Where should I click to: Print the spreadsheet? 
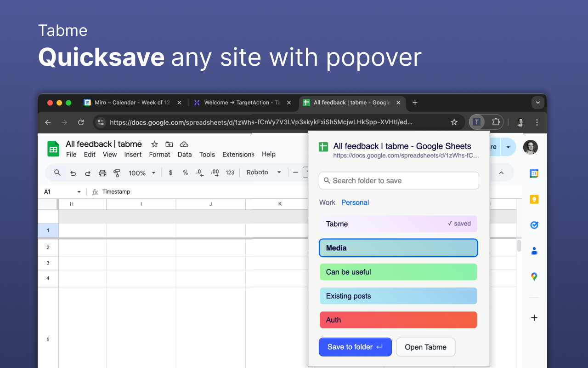pos(102,173)
